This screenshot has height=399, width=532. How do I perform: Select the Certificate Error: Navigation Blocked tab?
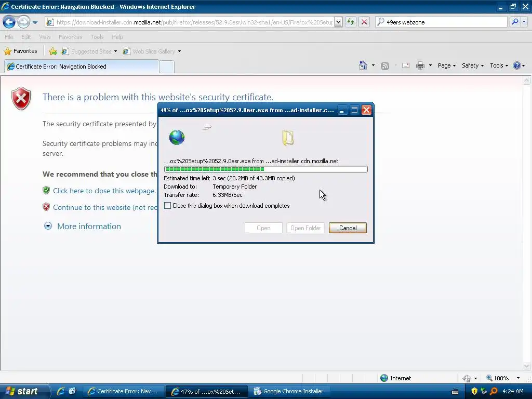coord(82,66)
